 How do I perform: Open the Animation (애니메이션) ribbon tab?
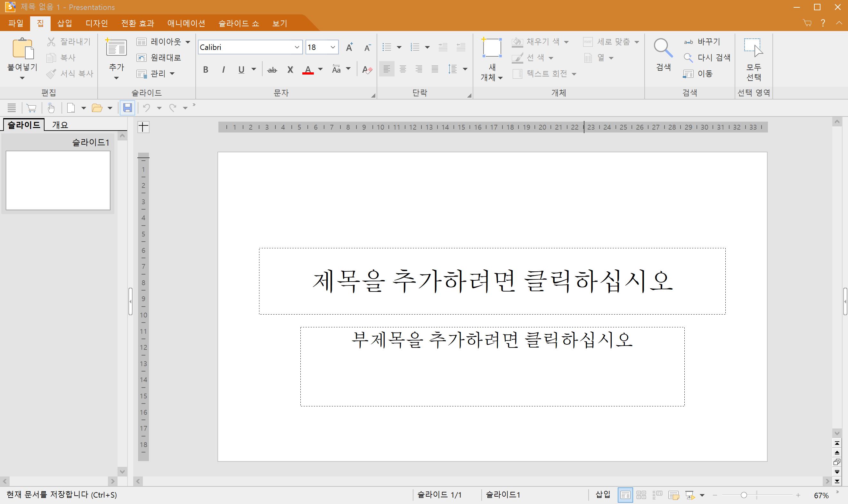pyautogui.click(x=186, y=23)
